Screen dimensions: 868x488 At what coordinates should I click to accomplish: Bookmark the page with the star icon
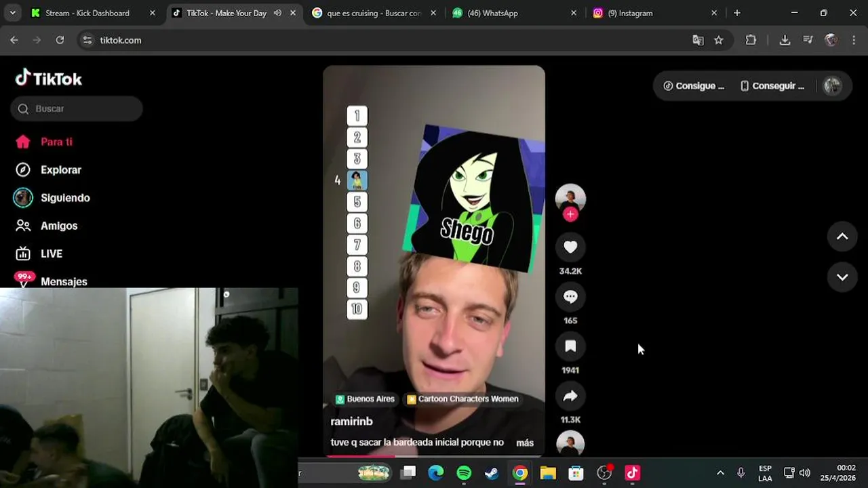719,40
